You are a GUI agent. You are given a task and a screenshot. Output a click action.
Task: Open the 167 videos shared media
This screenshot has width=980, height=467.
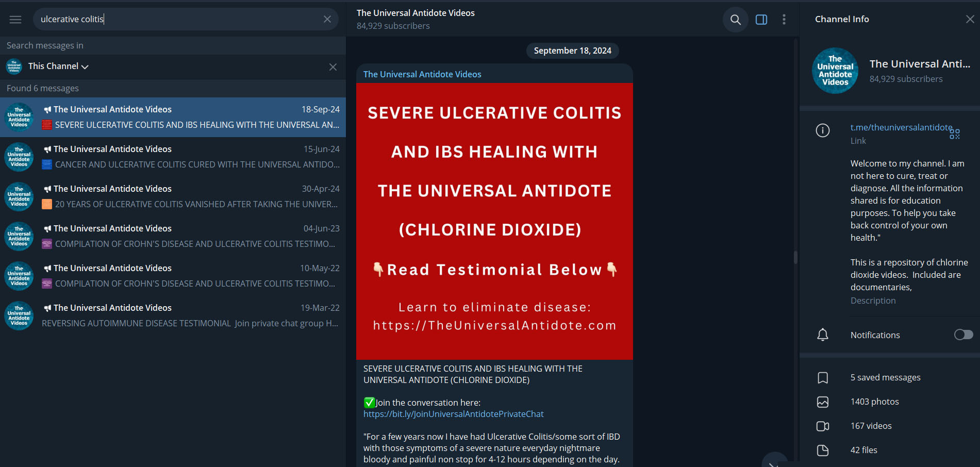871,426
